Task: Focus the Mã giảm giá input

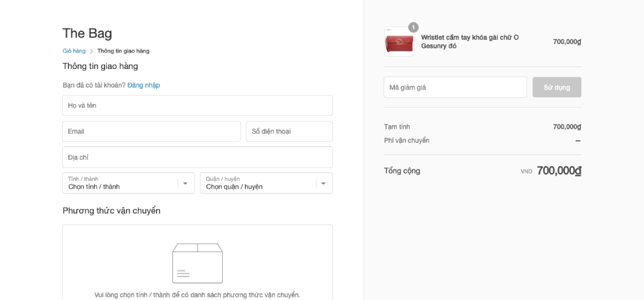Action: [455, 87]
